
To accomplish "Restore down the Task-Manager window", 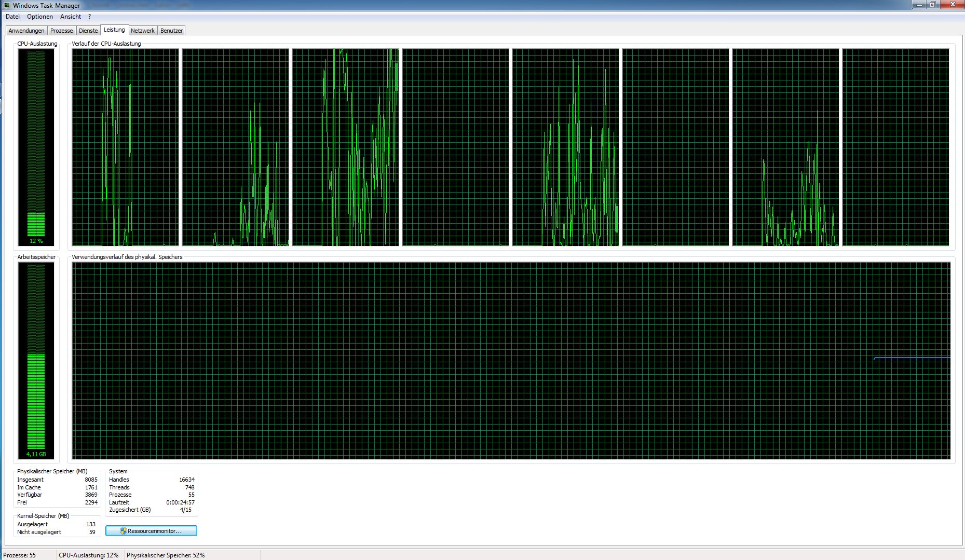I will 933,5.
